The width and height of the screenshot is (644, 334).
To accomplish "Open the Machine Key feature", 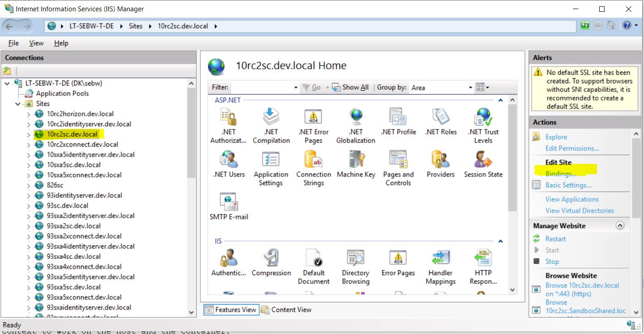I will coord(356,159).
